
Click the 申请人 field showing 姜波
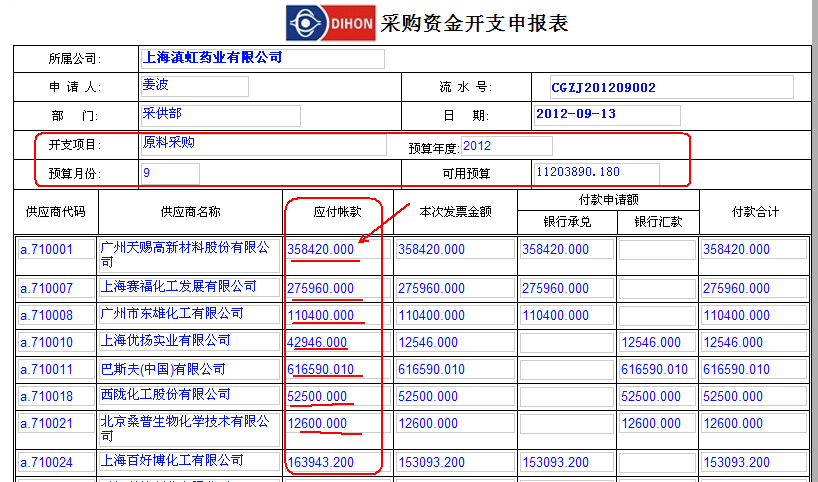195,86
